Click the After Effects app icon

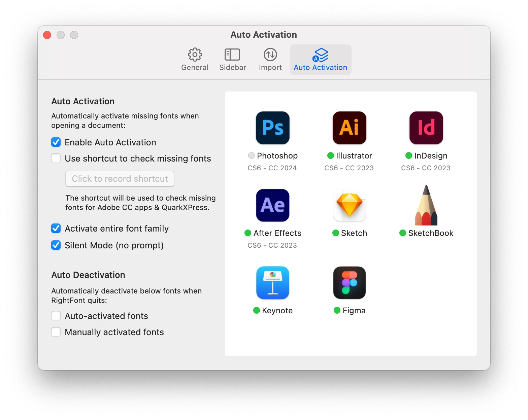[273, 205]
